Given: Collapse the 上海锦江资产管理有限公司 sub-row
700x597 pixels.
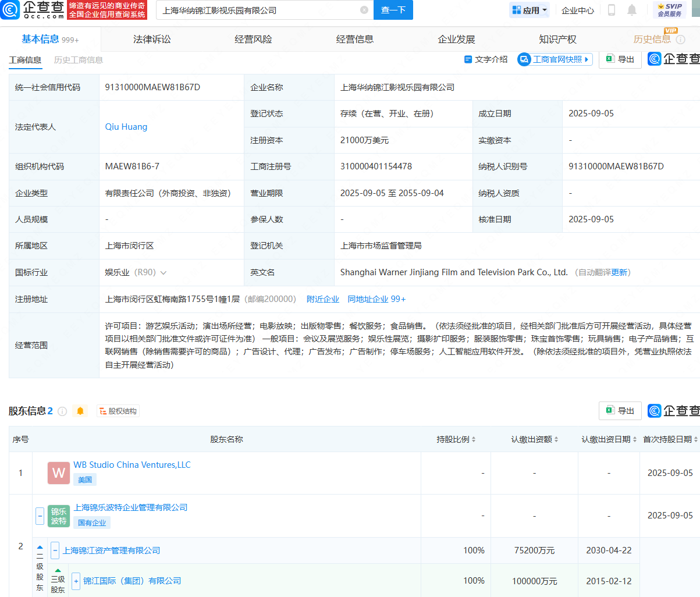Looking at the screenshot, I should tap(55, 550).
